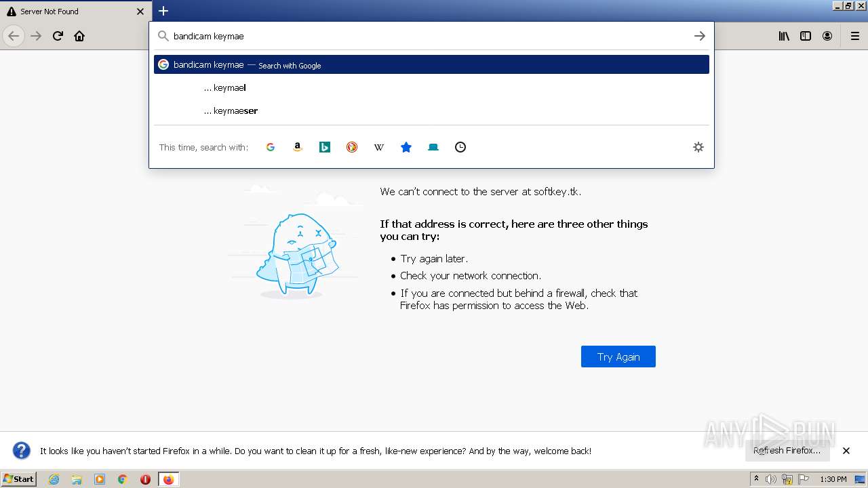The height and width of the screenshot is (488, 868).
Task: Open the media player taskbar icon
Action: point(100,479)
